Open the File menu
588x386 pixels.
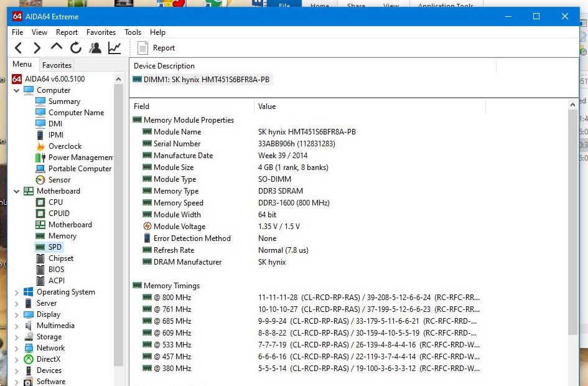pos(17,32)
